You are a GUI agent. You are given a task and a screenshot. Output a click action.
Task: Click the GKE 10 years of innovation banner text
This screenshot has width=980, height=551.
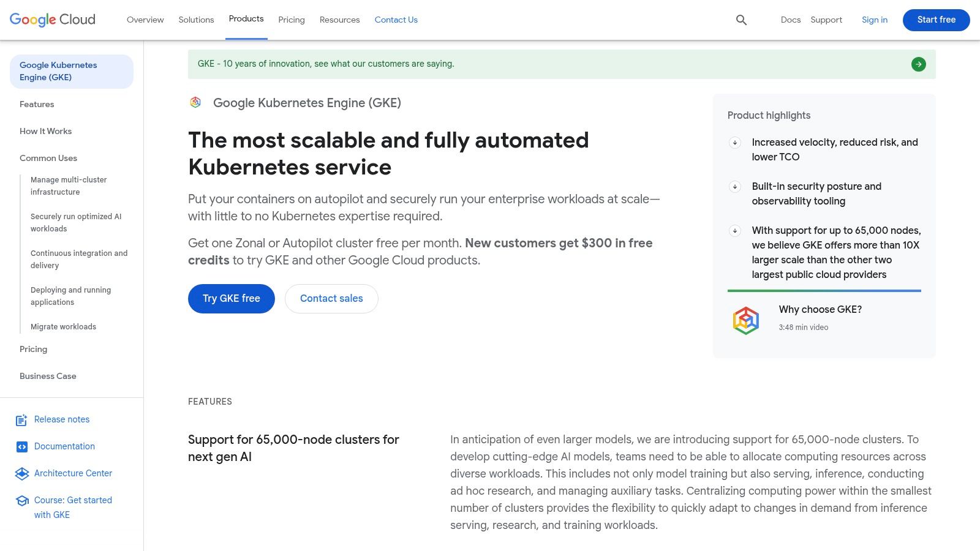(326, 64)
